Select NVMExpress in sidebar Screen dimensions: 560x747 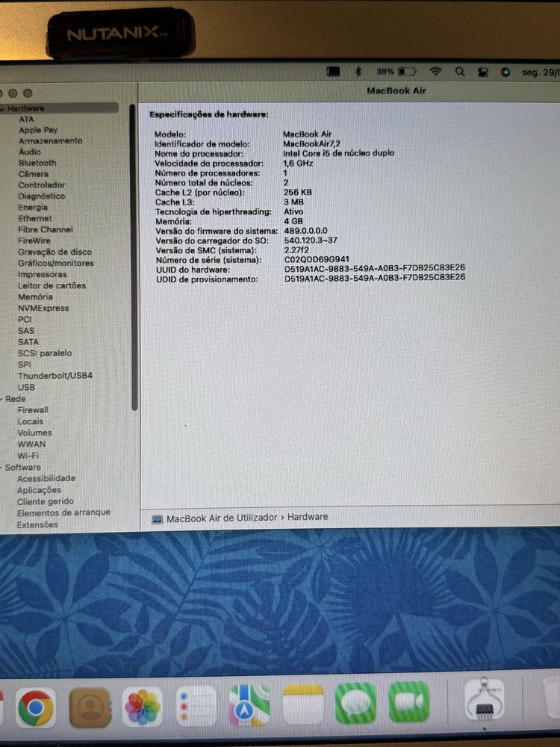[43, 309]
